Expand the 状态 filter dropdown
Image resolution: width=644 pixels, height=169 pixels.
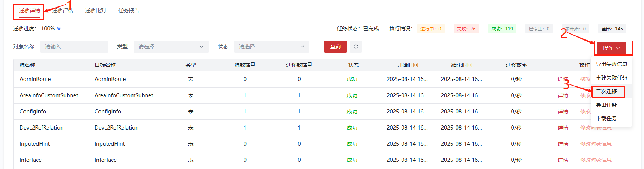[x=271, y=47]
